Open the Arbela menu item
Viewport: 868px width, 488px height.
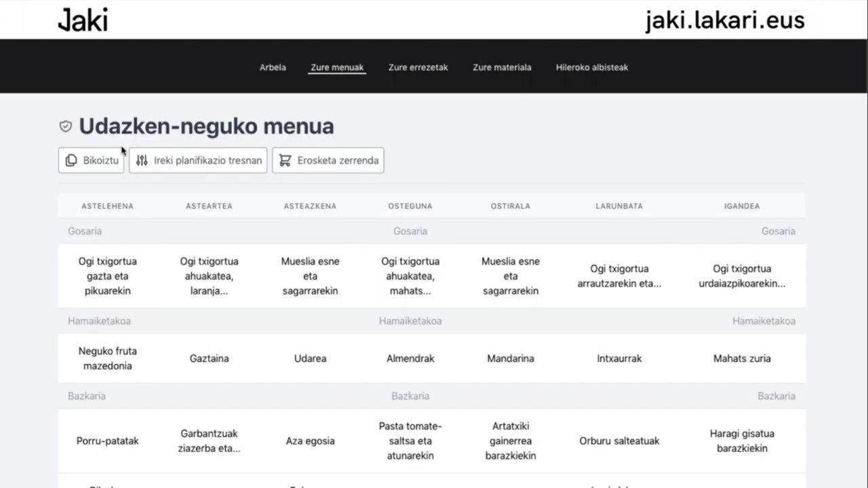(273, 67)
